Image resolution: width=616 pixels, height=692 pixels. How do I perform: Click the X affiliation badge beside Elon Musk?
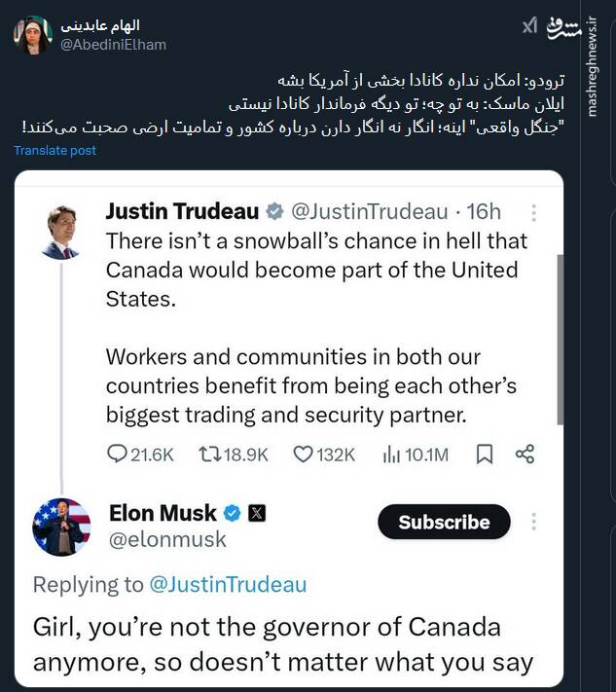257,512
